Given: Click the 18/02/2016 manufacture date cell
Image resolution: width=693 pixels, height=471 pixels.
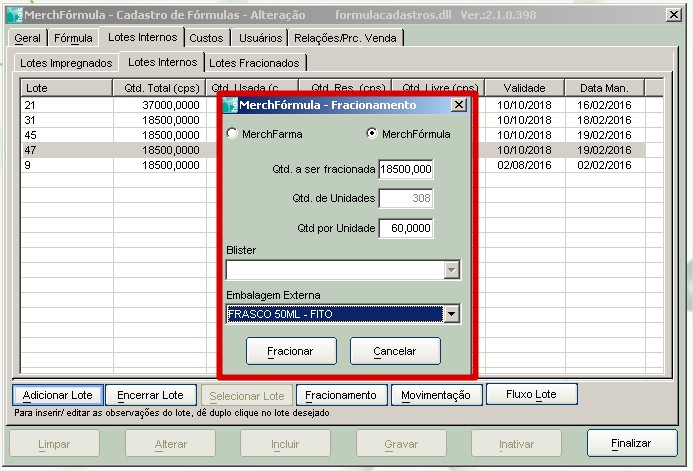Looking at the screenshot, I should coord(604,120).
